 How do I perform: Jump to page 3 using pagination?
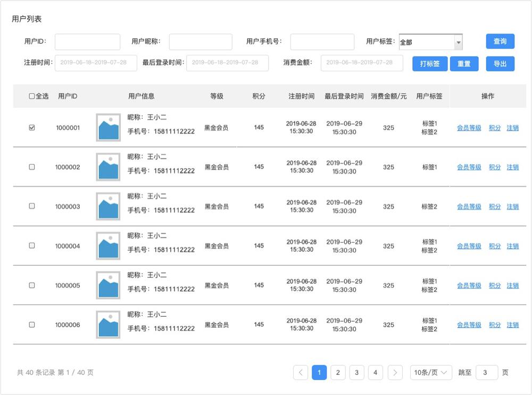coord(356,373)
